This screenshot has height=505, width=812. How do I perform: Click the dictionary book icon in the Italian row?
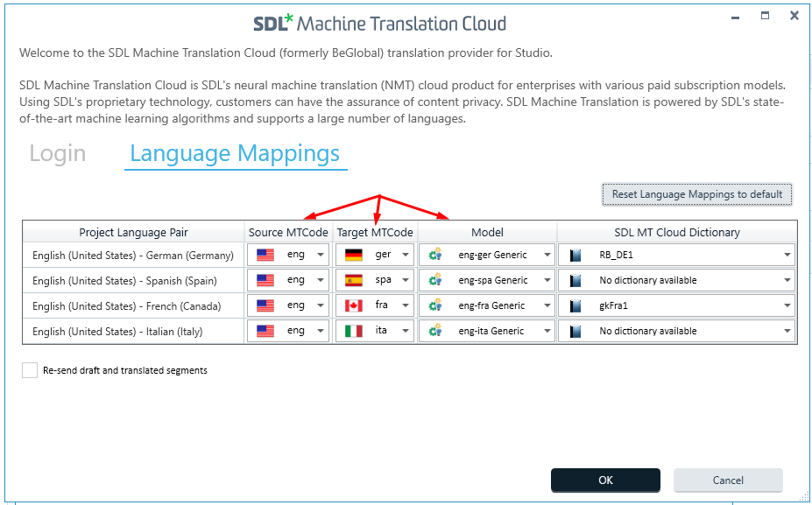(575, 331)
